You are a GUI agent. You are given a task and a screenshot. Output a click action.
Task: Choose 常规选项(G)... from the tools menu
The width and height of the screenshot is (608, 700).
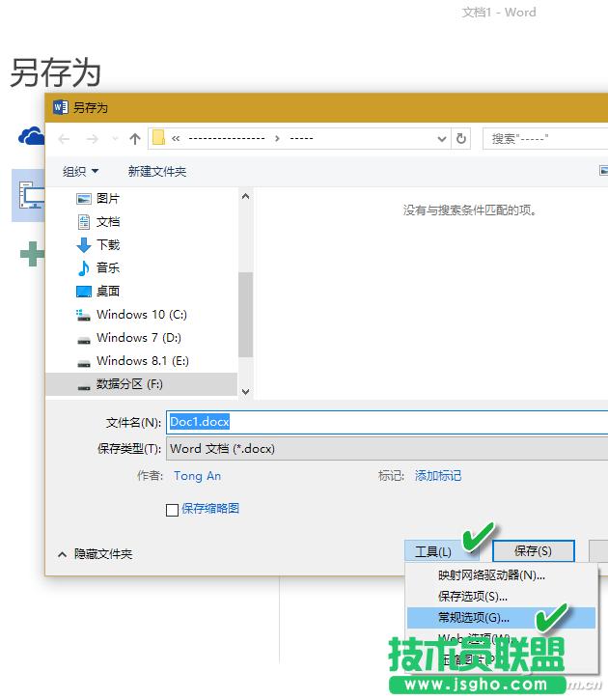473,617
